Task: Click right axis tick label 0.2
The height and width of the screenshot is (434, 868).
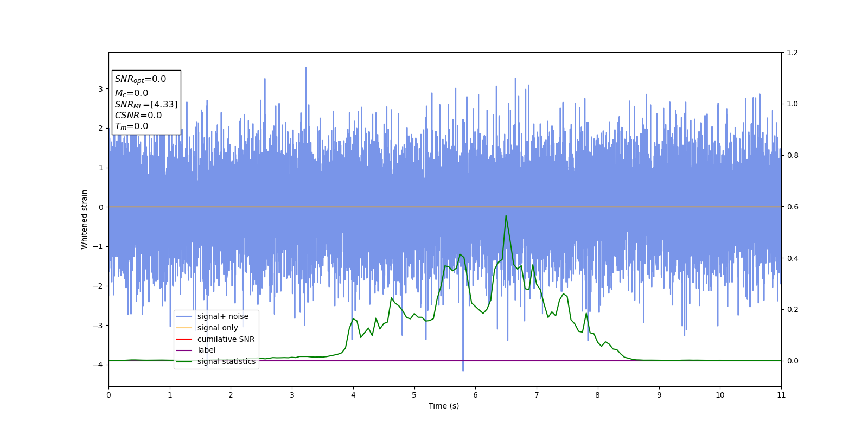Action: click(792, 309)
